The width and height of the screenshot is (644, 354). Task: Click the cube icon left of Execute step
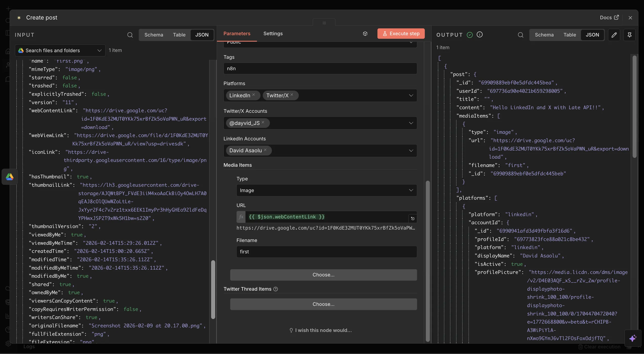[365, 33]
